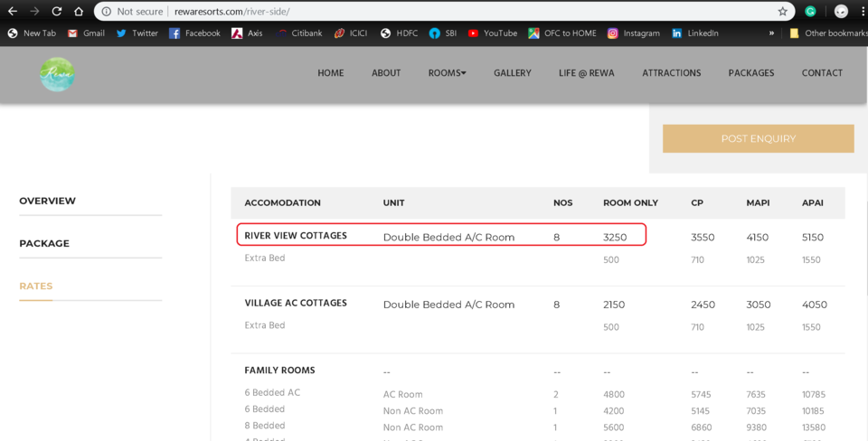The height and width of the screenshot is (441, 868).
Task: Go to the HOME menu item
Action: 331,73
